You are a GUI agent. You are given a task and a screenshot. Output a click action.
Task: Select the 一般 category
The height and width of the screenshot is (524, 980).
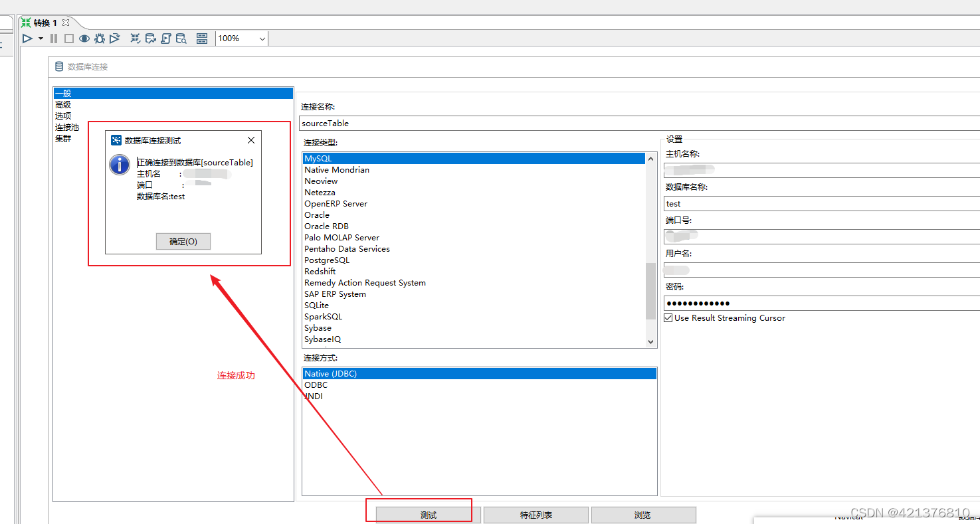pyautogui.click(x=173, y=93)
